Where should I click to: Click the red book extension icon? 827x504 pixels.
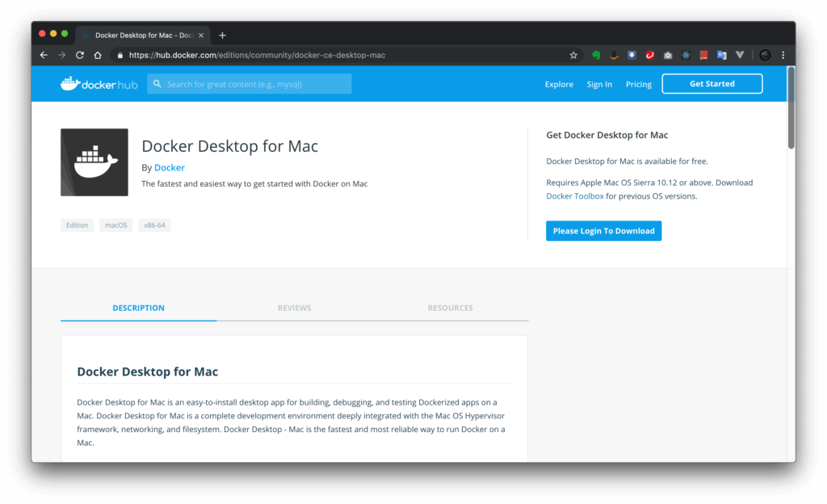coord(703,55)
